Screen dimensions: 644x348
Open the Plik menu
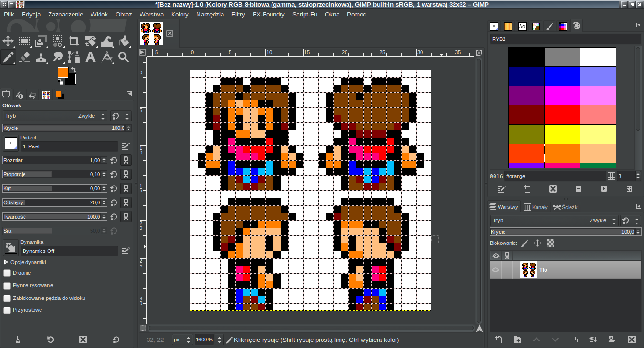click(9, 15)
